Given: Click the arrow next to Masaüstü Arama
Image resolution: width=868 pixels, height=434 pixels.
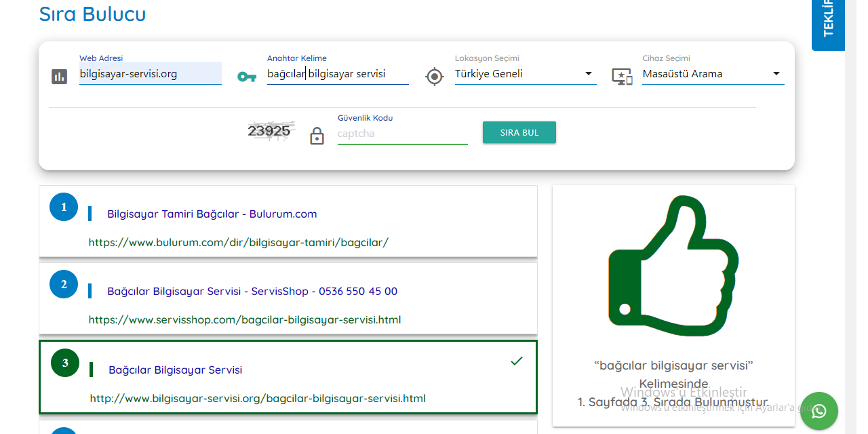Looking at the screenshot, I should (776, 74).
